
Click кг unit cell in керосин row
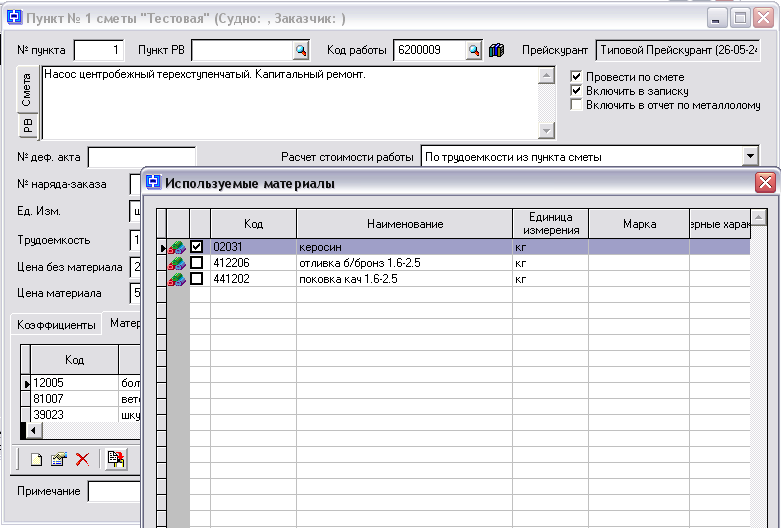[x=551, y=247]
